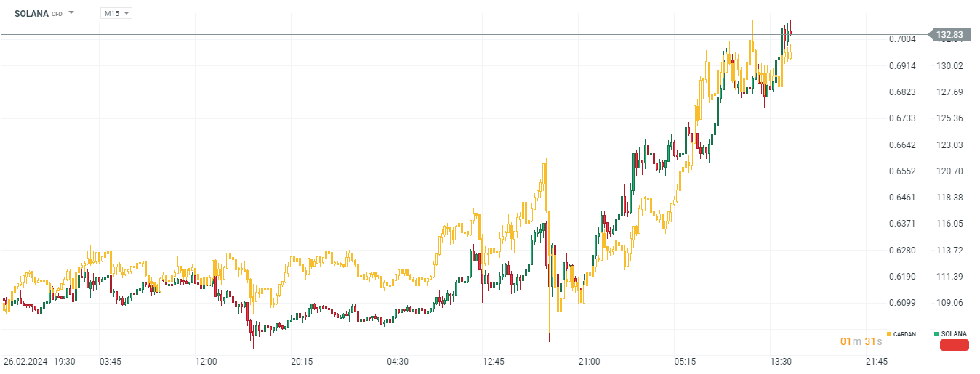Viewport: 980px width, 374px height.
Task: Click the 132.83 current price tag
Action: [x=949, y=35]
